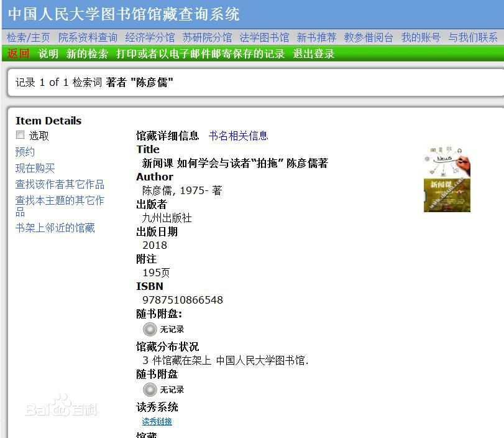
Task: Go to 经济学分馆 branch library
Action: tap(150, 38)
